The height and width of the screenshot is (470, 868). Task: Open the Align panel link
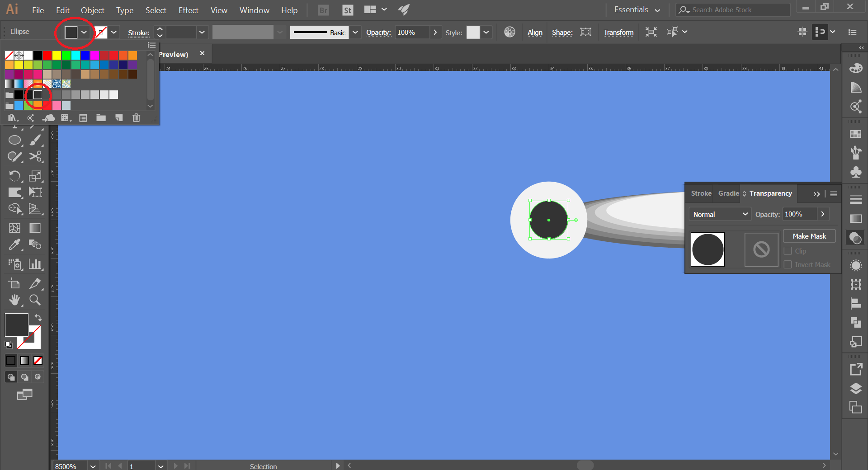pyautogui.click(x=535, y=33)
